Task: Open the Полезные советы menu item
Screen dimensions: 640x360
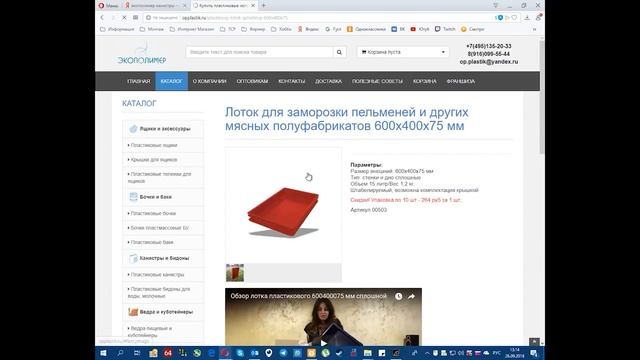Action: pyautogui.click(x=377, y=81)
